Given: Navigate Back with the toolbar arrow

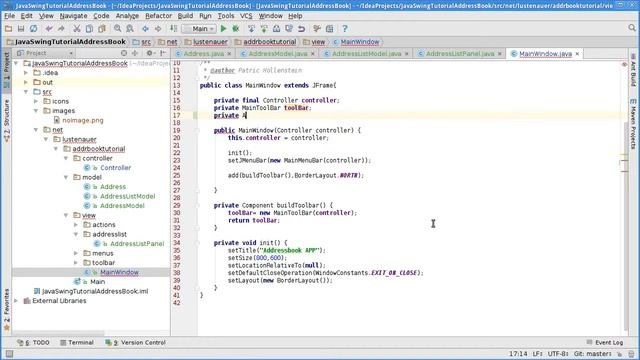Looking at the screenshot, I should click(x=145, y=29).
